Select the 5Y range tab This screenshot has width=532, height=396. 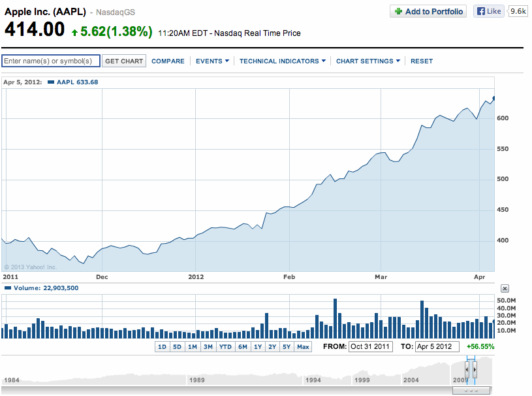coord(287,347)
